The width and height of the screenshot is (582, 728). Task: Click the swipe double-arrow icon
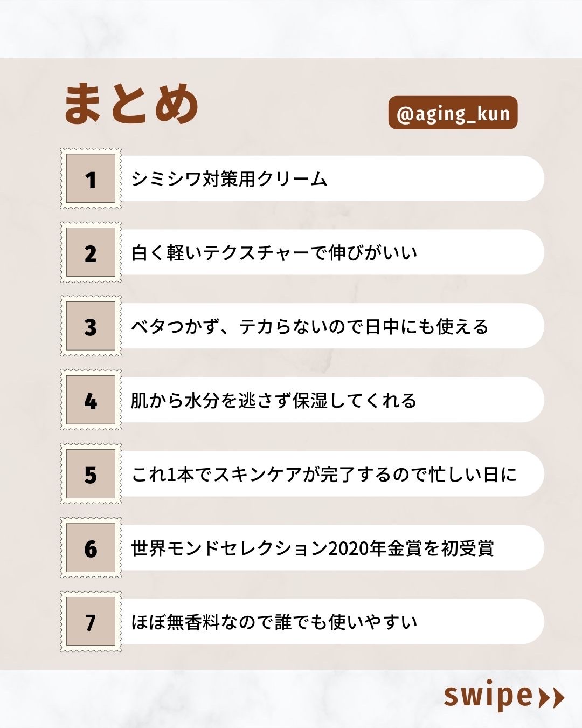(x=551, y=697)
